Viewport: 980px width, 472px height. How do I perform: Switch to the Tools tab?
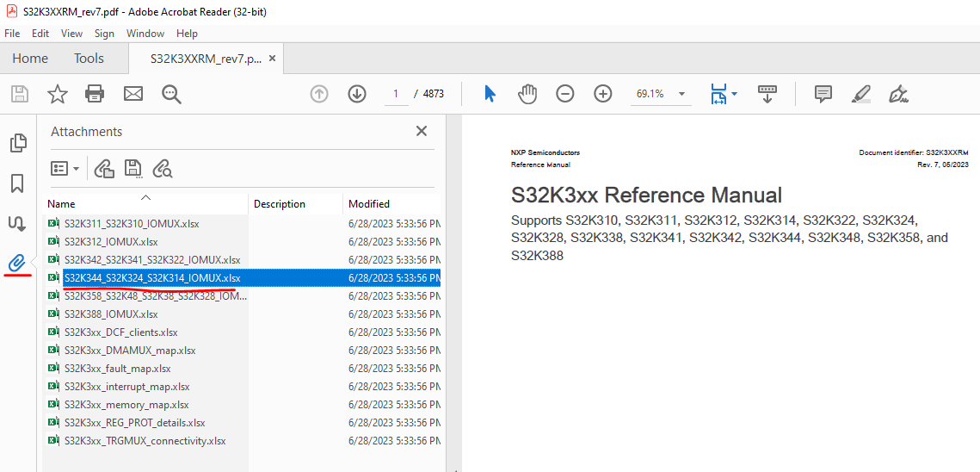(89, 59)
